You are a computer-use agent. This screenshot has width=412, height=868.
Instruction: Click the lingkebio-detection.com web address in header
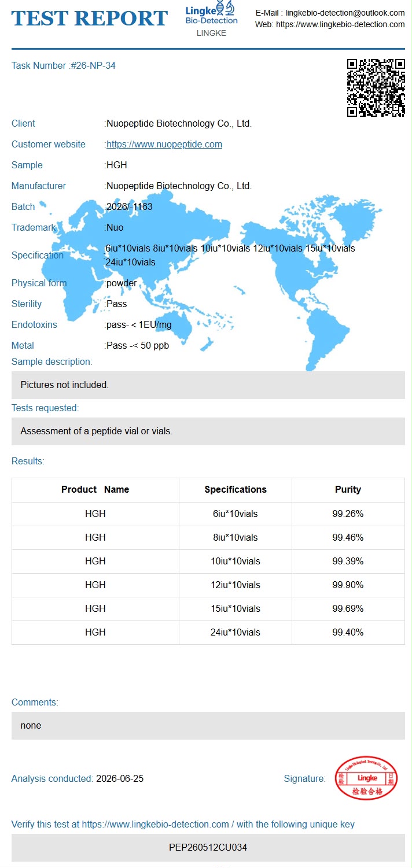340,24
